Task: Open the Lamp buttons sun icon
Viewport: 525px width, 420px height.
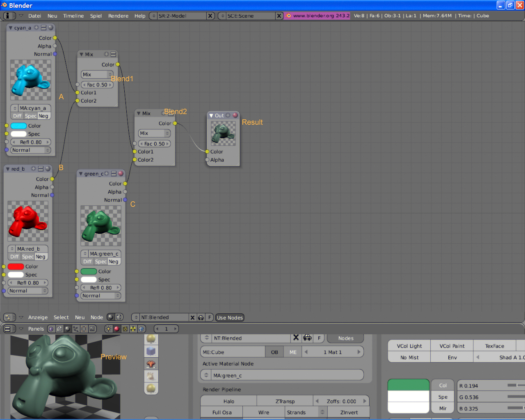Action: [x=108, y=329]
